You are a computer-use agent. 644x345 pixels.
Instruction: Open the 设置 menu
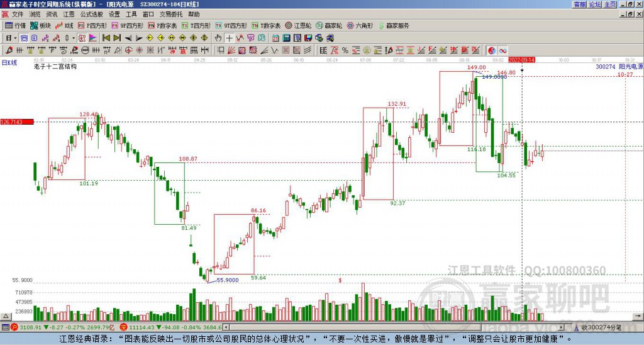pyautogui.click(x=114, y=14)
